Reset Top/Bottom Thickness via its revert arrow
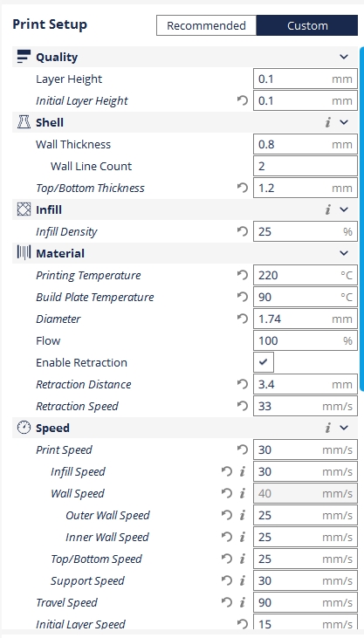364x638 pixels. 243,188
